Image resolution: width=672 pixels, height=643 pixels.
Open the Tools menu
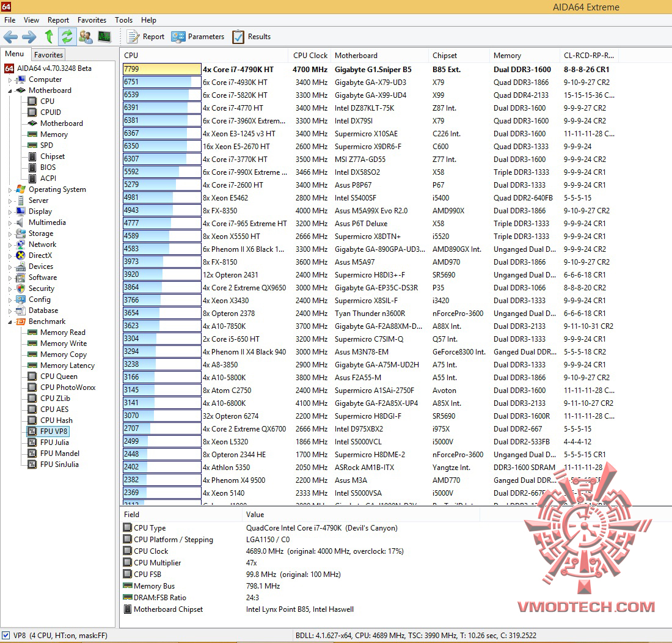click(x=123, y=20)
